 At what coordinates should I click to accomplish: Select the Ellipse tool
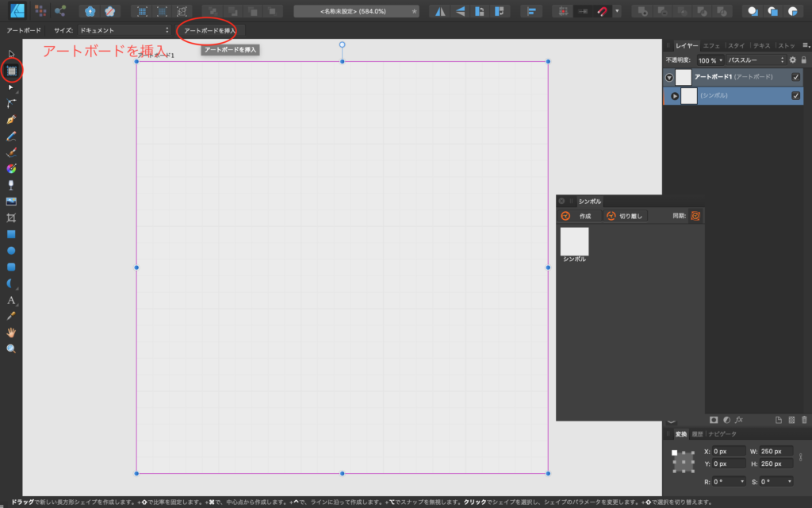(11, 250)
